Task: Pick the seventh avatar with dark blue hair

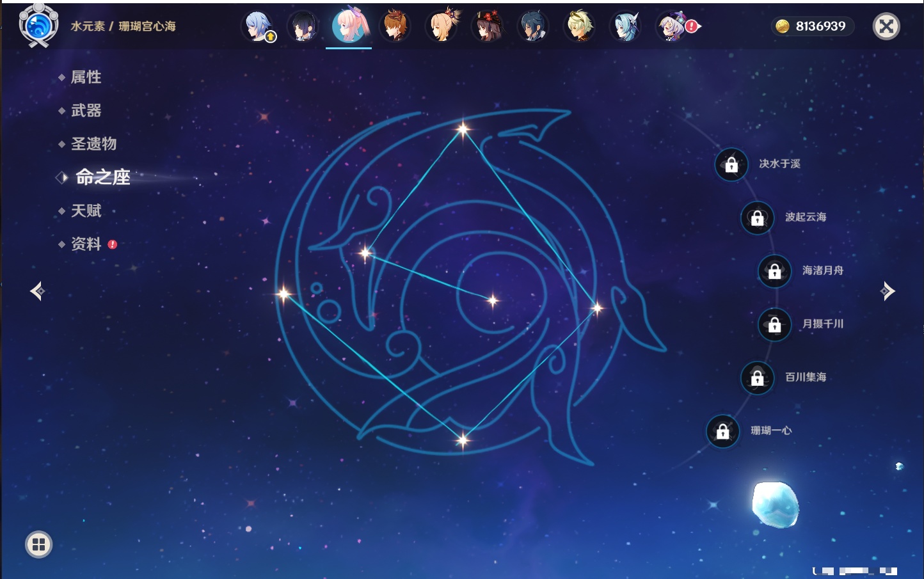Action: 533,26
